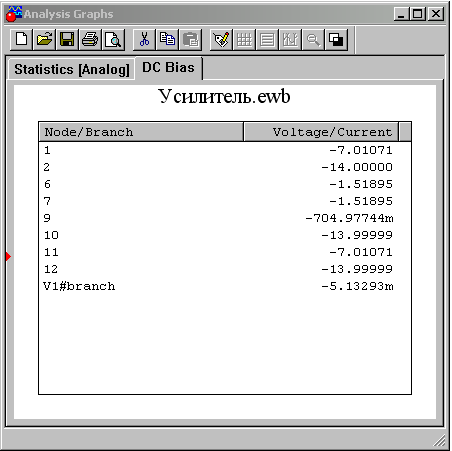452x451 pixels.
Task: Maximize the Analysis Graphs window
Action: tap(418, 14)
